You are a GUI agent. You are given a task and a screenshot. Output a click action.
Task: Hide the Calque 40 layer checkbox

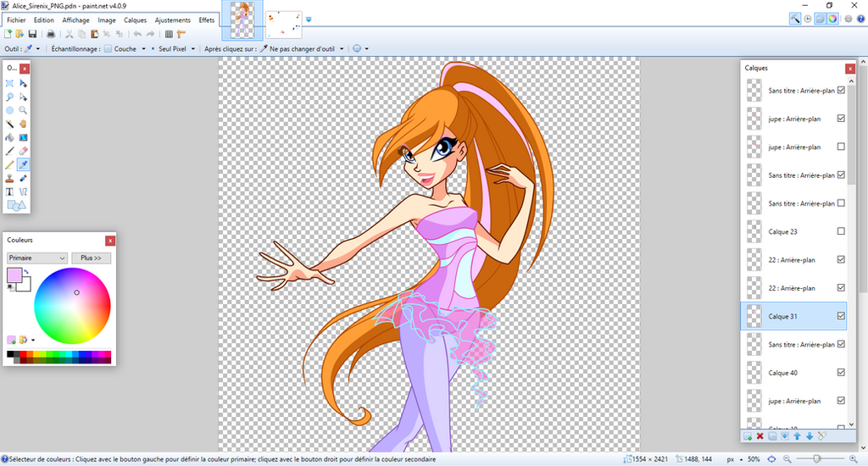tap(841, 373)
